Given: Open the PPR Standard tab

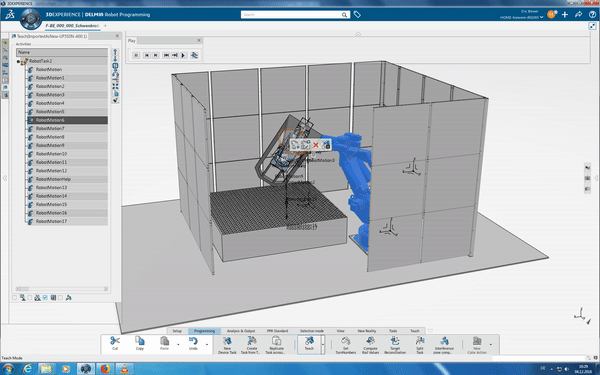Looking at the screenshot, I should coord(277,331).
